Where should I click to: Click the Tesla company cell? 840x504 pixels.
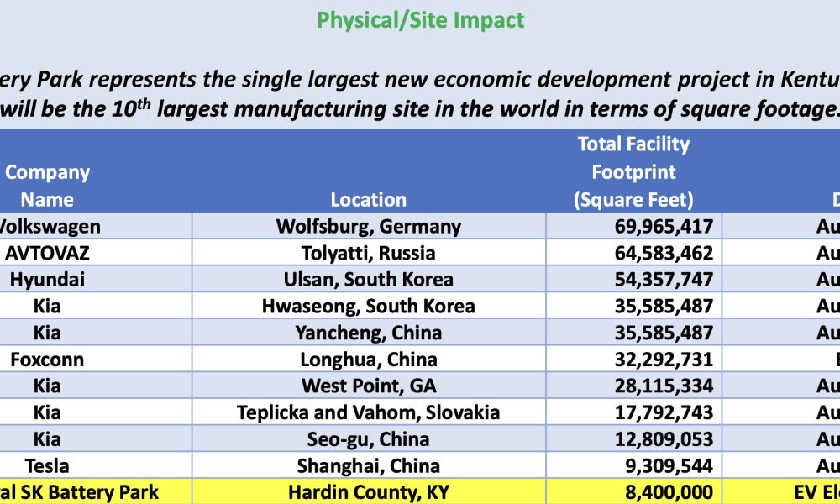96,465
